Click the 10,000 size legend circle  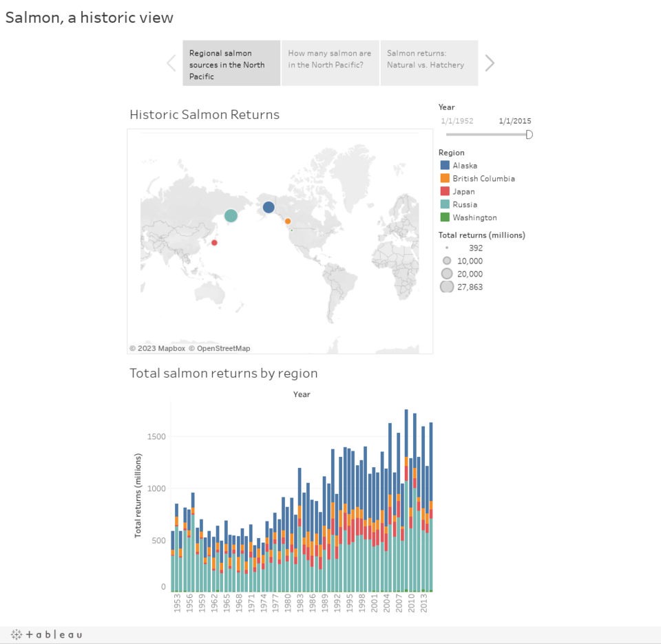pyautogui.click(x=447, y=261)
